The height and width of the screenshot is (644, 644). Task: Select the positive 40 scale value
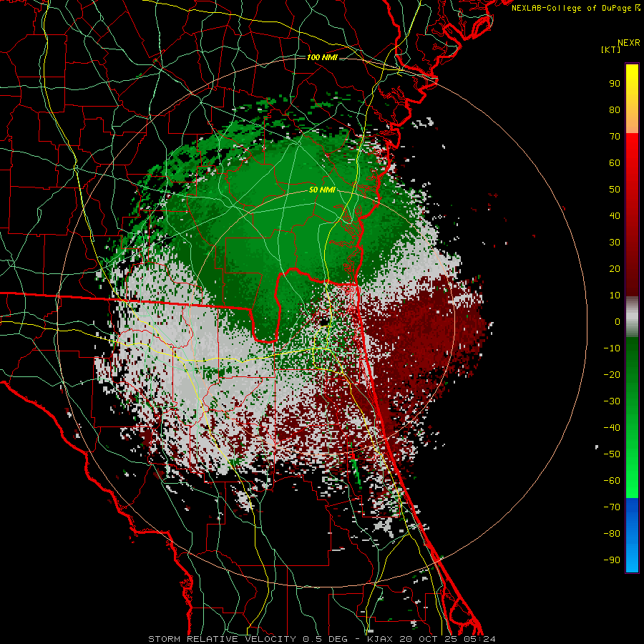pyautogui.click(x=615, y=215)
